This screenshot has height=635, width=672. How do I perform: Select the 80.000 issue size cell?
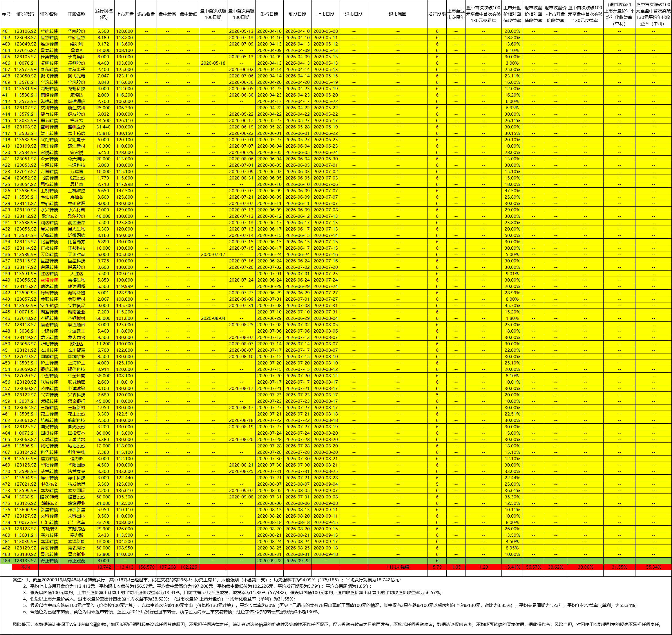click(103, 433)
